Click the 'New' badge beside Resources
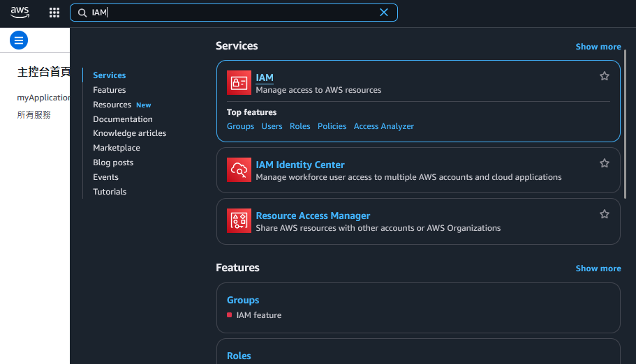The width and height of the screenshot is (636, 364). (x=144, y=105)
